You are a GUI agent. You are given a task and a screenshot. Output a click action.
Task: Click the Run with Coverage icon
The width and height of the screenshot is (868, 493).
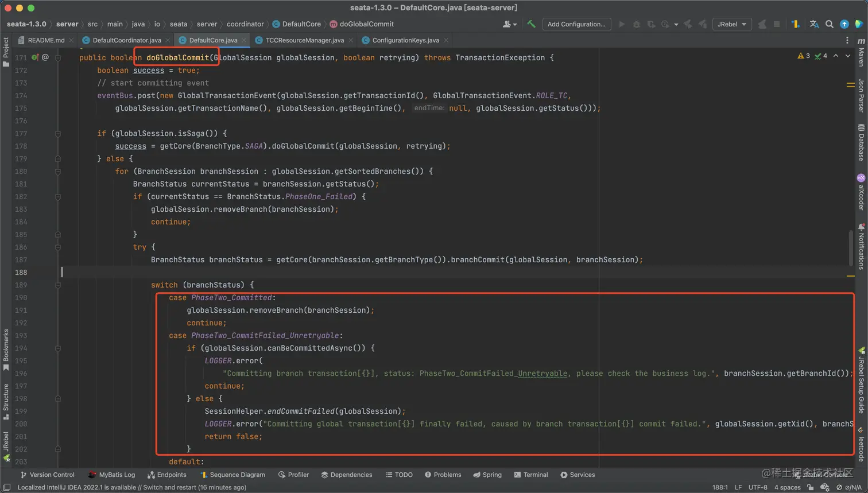pos(651,24)
